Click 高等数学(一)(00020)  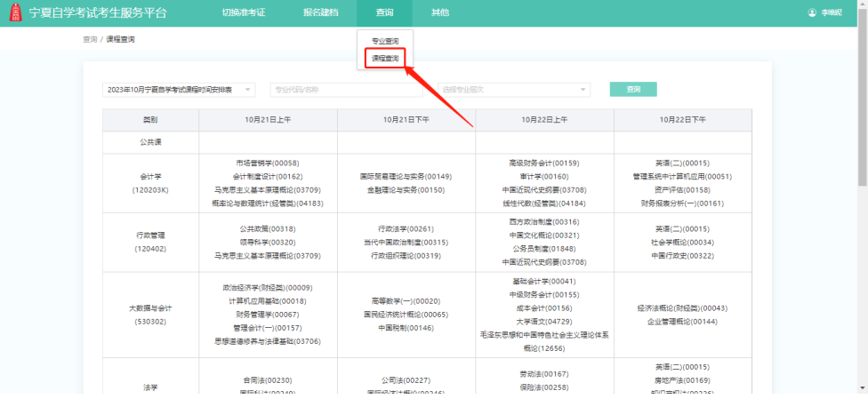coord(406,301)
